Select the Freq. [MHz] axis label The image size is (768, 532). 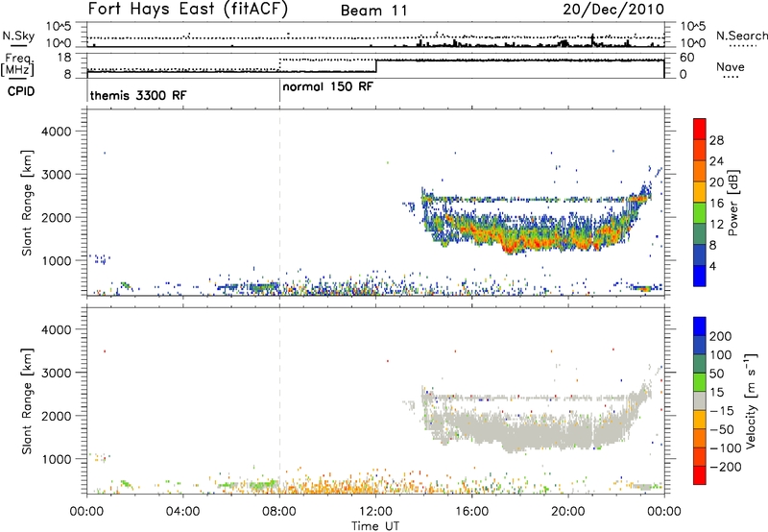18,64
